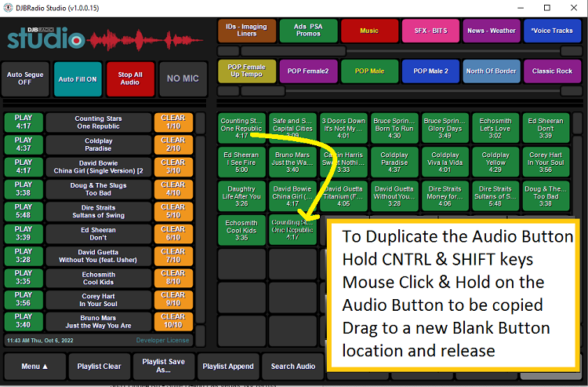Select POP Female Up Tempo bank
588x387 pixels.
point(247,71)
